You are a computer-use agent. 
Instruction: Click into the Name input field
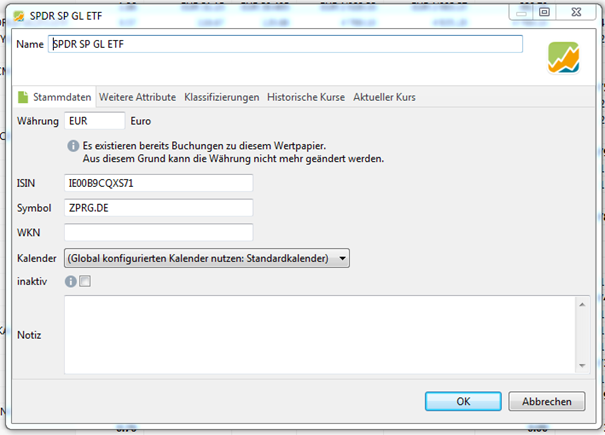click(x=286, y=44)
